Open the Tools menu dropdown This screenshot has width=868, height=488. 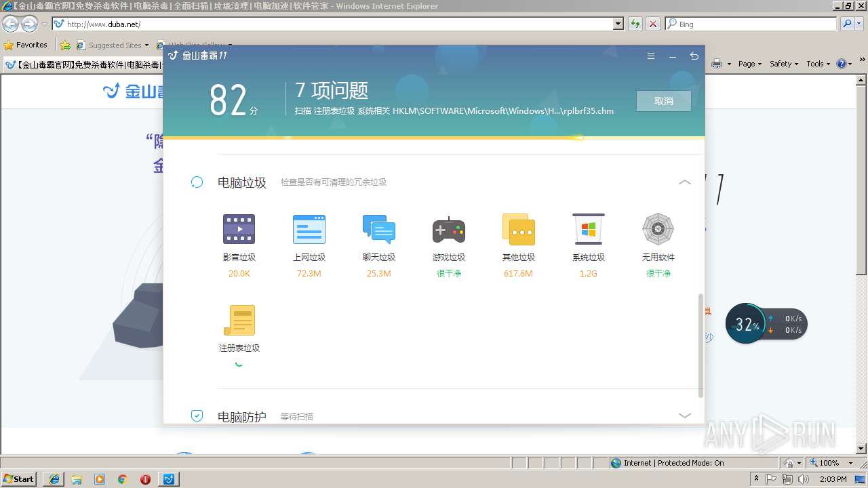pyautogui.click(x=818, y=64)
